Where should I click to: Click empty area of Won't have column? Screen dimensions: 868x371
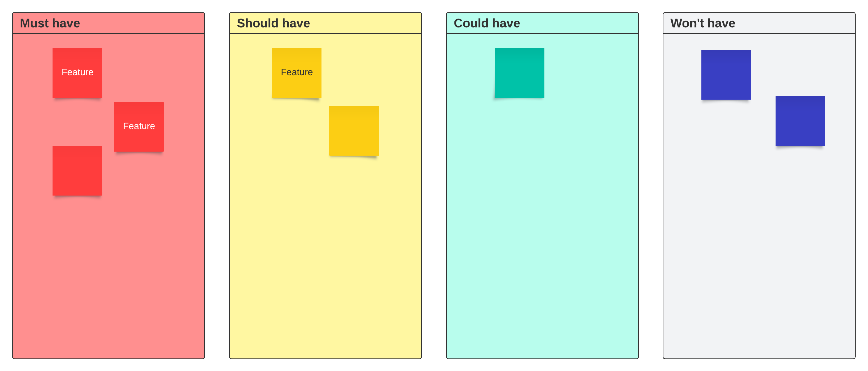click(759, 253)
